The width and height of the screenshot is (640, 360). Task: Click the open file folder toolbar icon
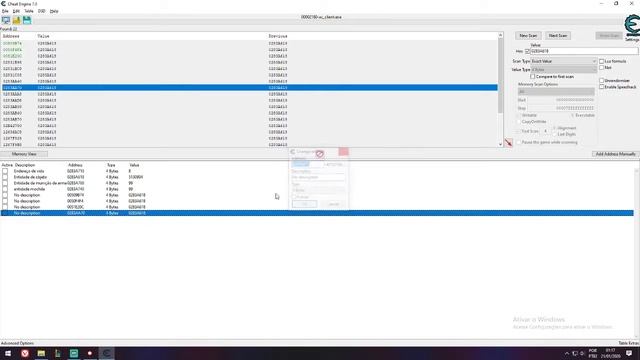(16, 20)
